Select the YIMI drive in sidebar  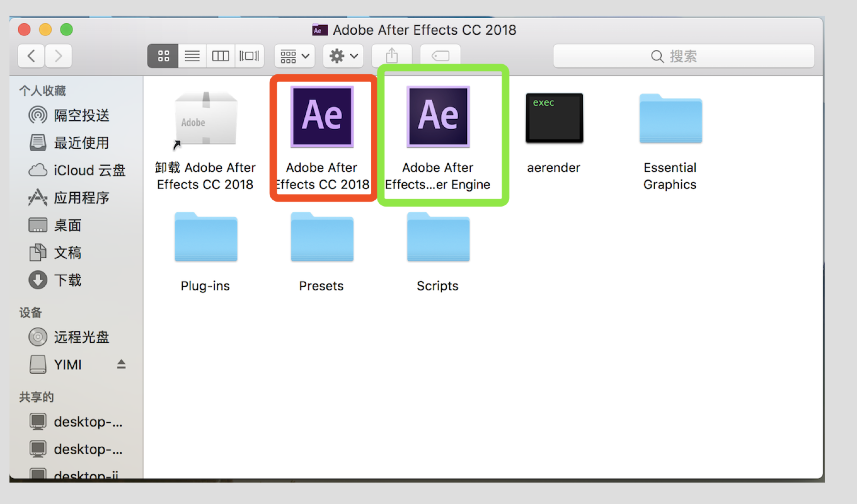click(x=55, y=364)
